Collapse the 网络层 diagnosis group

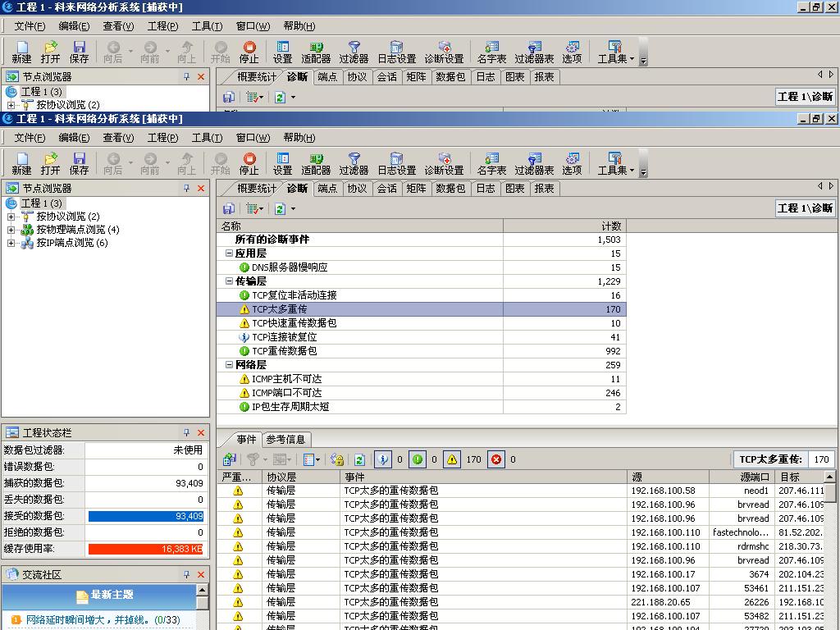pos(229,365)
